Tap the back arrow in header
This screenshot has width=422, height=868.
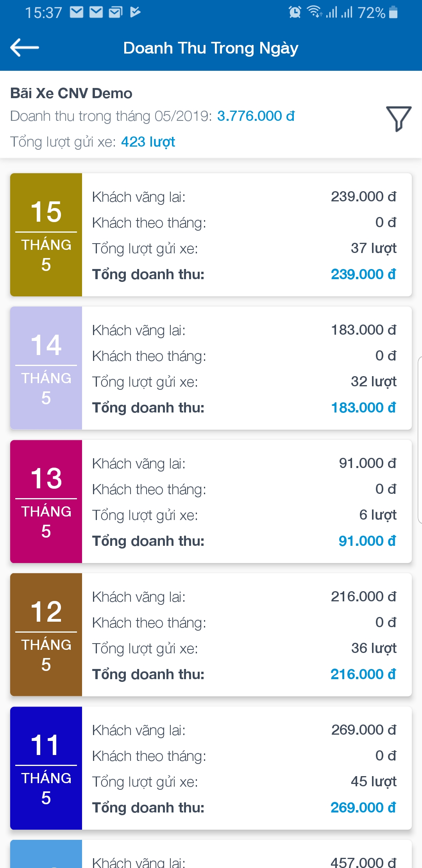24,48
